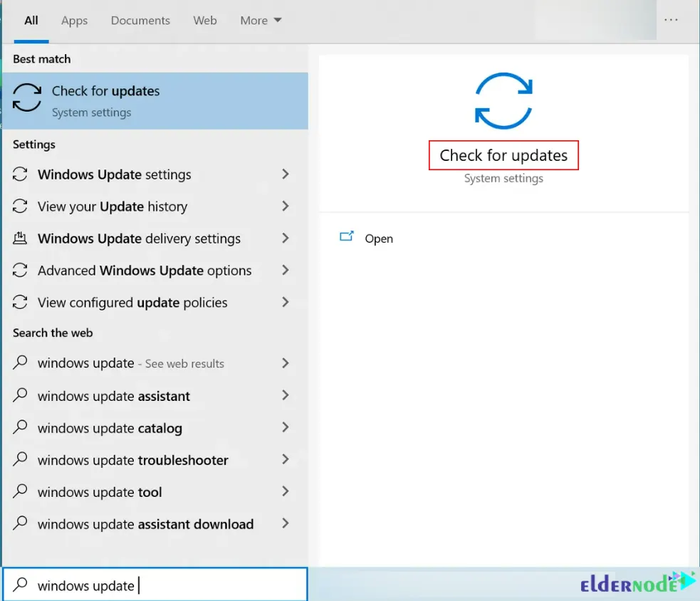Select the Check for updates best match result
The image size is (700, 601).
click(155, 101)
